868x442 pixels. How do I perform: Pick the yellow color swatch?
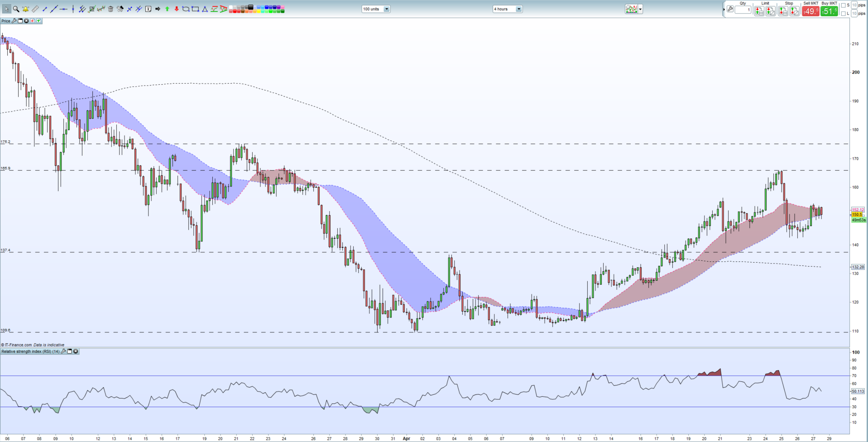258,11
